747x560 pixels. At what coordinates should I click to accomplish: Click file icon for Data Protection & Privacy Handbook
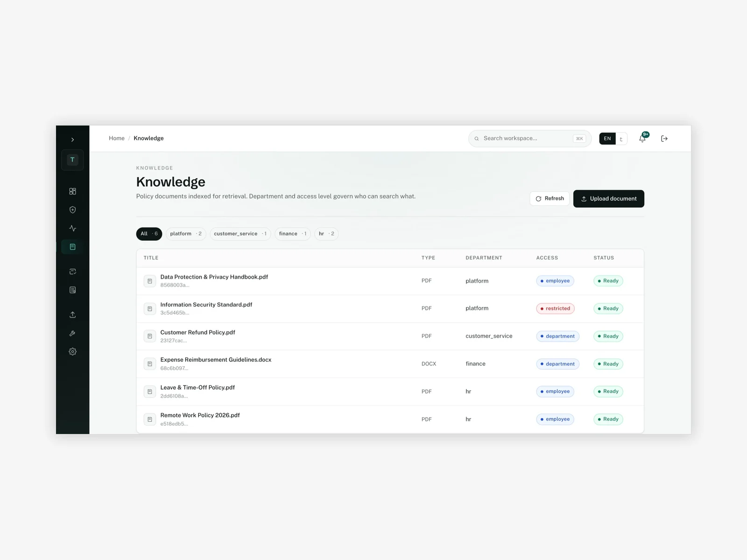click(149, 281)
